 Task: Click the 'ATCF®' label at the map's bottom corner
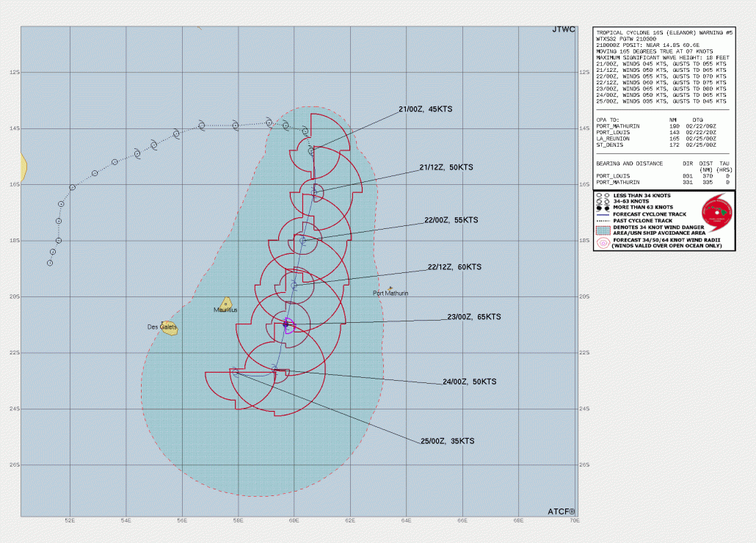coord(561,511)
